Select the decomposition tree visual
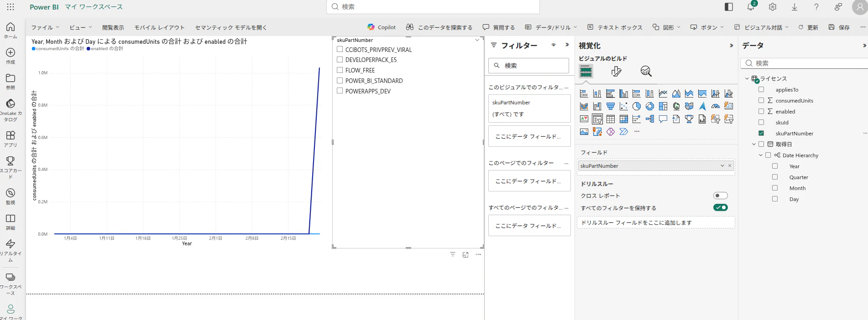 tap(650, 119)
